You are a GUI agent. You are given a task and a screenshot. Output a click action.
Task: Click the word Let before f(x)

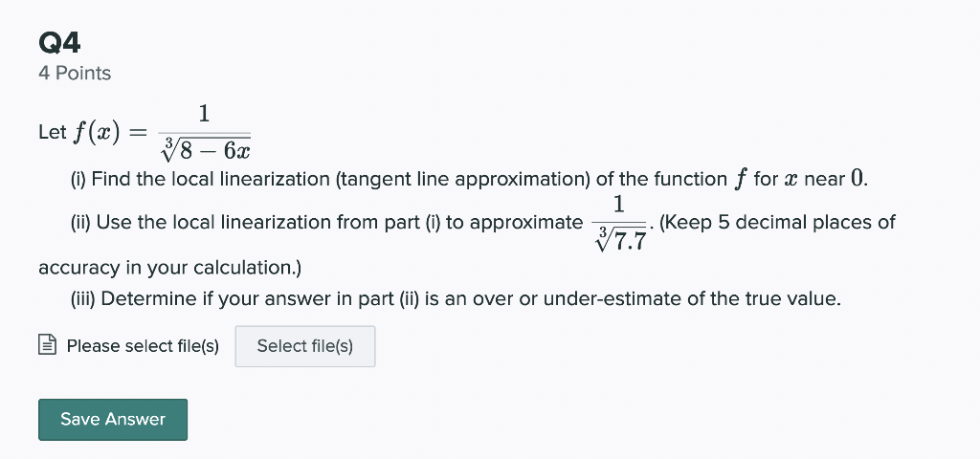coord(51,133)
